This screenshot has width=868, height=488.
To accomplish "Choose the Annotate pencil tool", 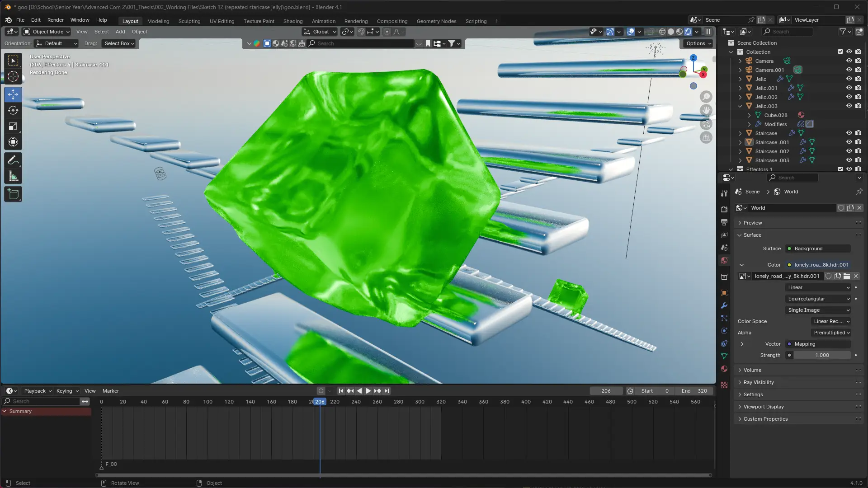I will pyautogui.click(x=13, y=160).
